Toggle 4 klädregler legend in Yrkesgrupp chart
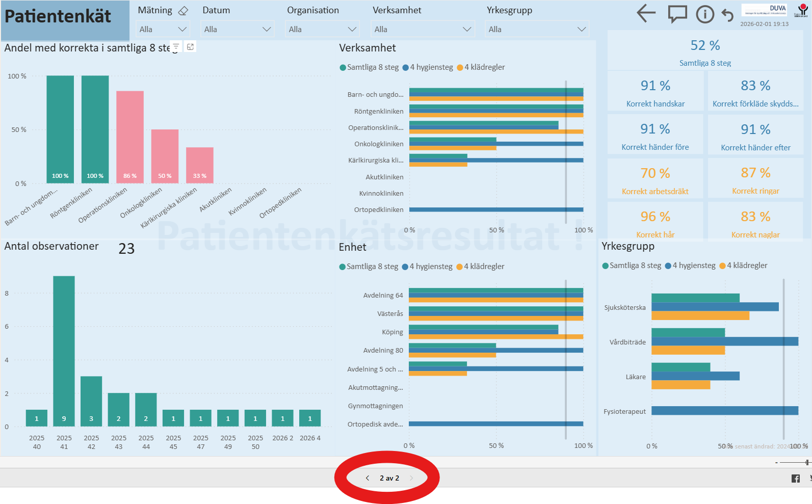 click(x=743, y=266)
